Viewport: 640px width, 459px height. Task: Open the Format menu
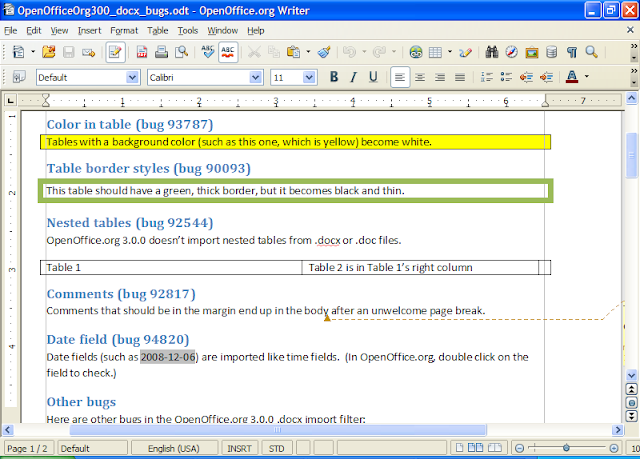(124, 30)
